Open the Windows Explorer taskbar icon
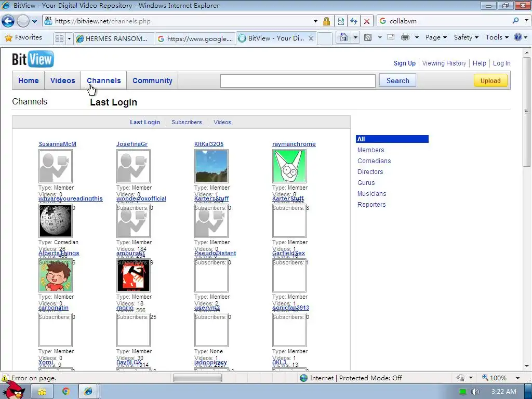This screenshot has height=399, width=532. [x=42, y=392]
